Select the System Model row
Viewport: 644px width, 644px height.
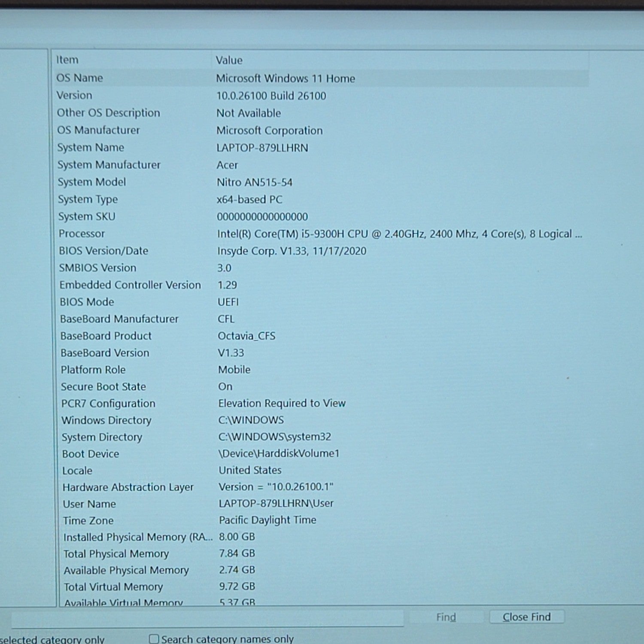pyautogui.click(x=322, y=182)
